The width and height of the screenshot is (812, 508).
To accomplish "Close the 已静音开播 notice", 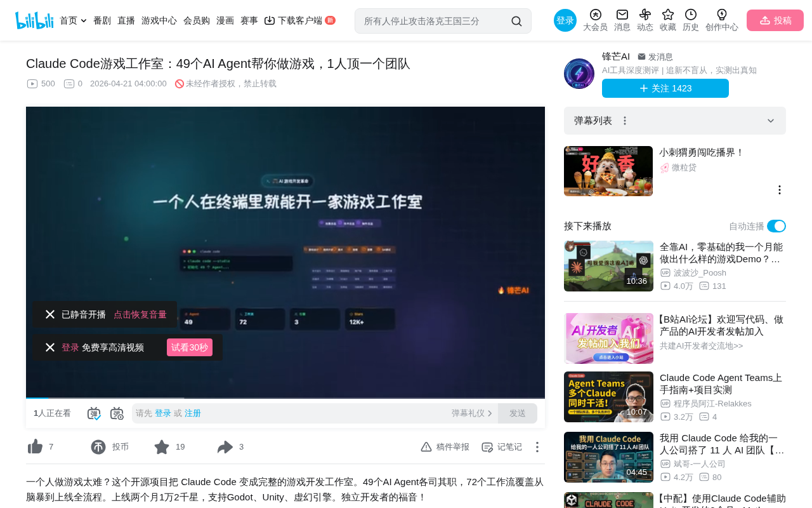I will coord(50,314).
